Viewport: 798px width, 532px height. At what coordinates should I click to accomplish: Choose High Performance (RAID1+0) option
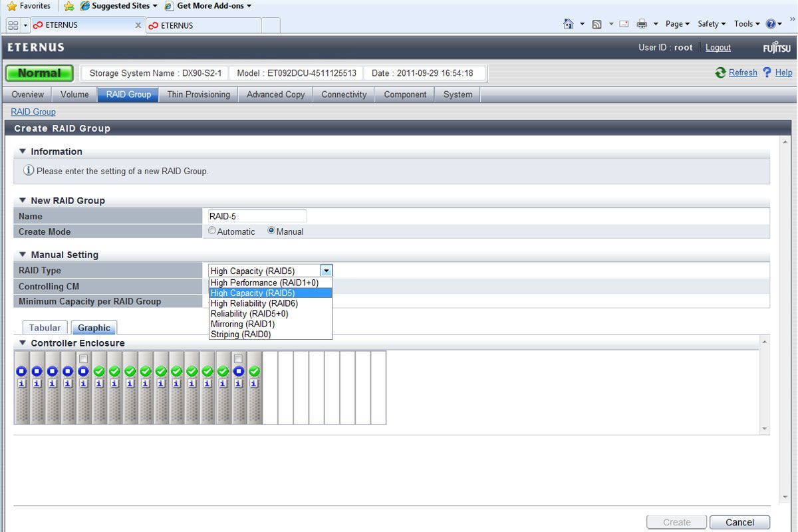coord(270,283)
